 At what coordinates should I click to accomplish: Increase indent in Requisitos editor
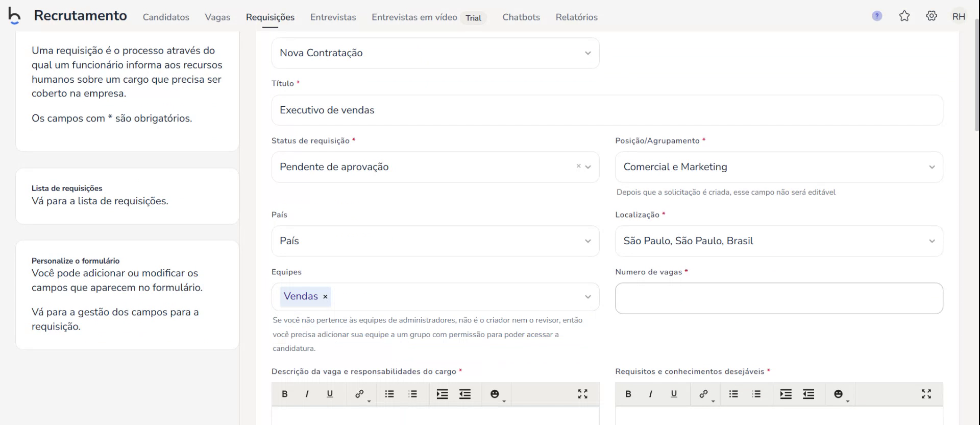[786, 394]
